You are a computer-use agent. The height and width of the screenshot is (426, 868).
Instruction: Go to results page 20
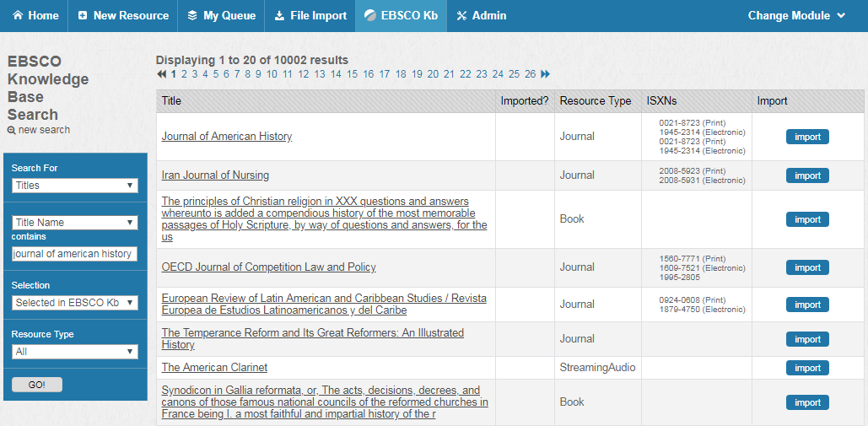[433, 74]
